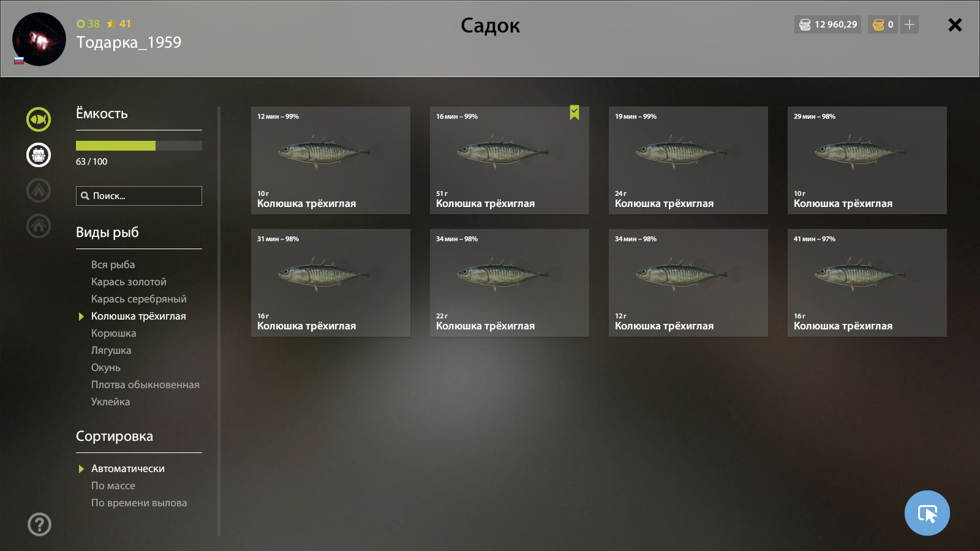Select sorting Автоматически

[127, 468]
